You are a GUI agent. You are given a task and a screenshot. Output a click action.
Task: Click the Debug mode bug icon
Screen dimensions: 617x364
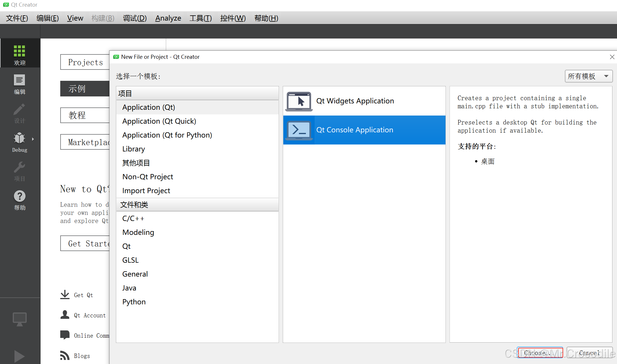pos(19,138)
